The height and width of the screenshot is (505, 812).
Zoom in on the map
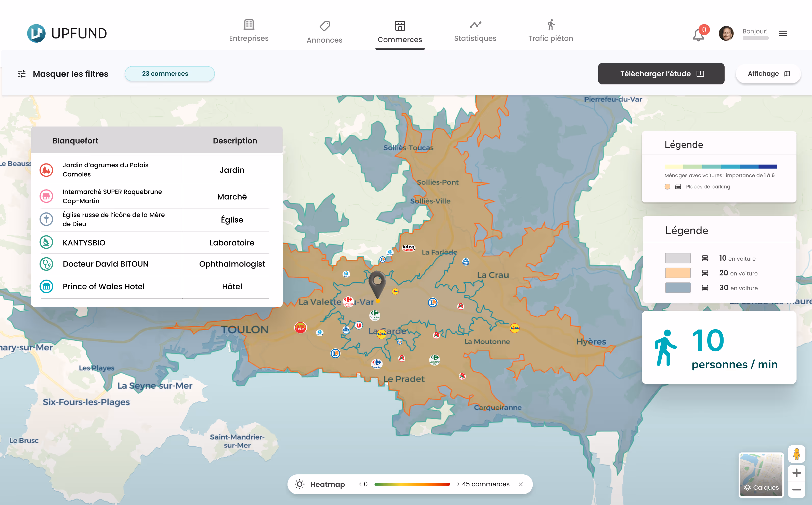[796, 473]
